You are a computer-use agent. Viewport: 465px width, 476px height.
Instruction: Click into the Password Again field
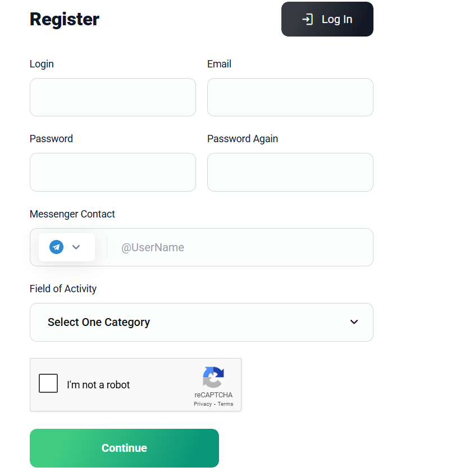pyautogui.click(x=290, y=172)
